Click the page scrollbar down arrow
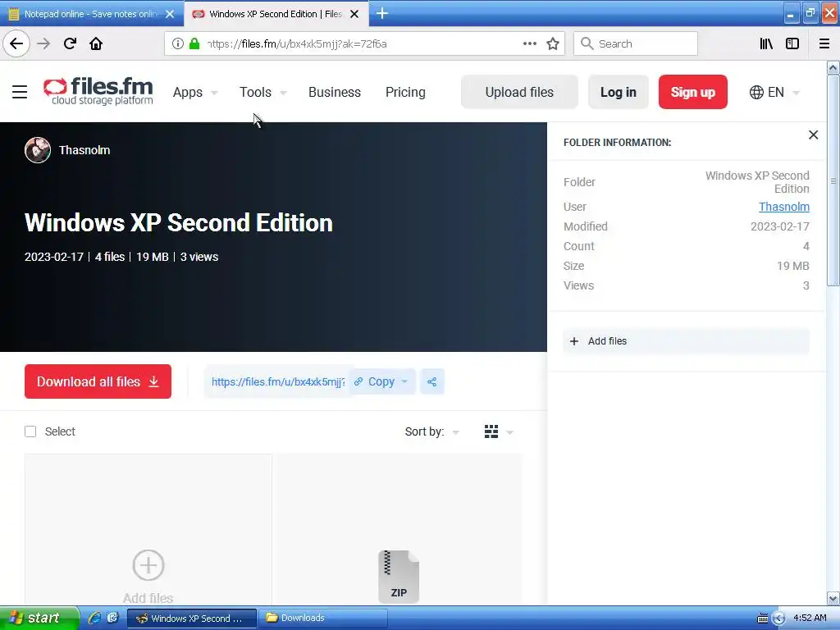Image resolution: width=840 pixels, height=630 pixels. coord(833,598)
